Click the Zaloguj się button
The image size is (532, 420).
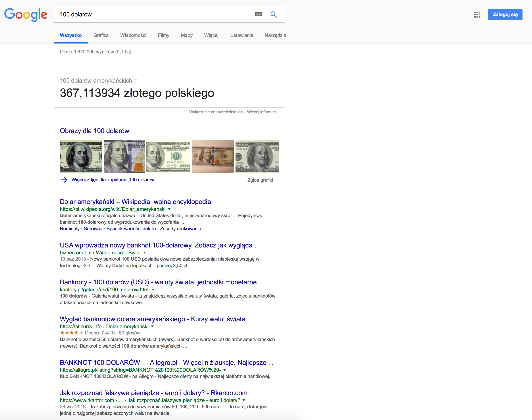click(505, 14)
